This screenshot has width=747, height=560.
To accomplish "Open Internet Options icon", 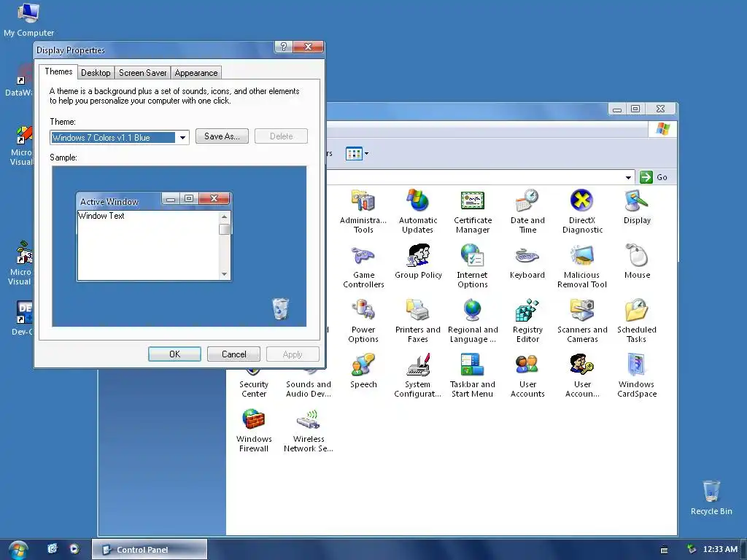I will tap(473, 265).
